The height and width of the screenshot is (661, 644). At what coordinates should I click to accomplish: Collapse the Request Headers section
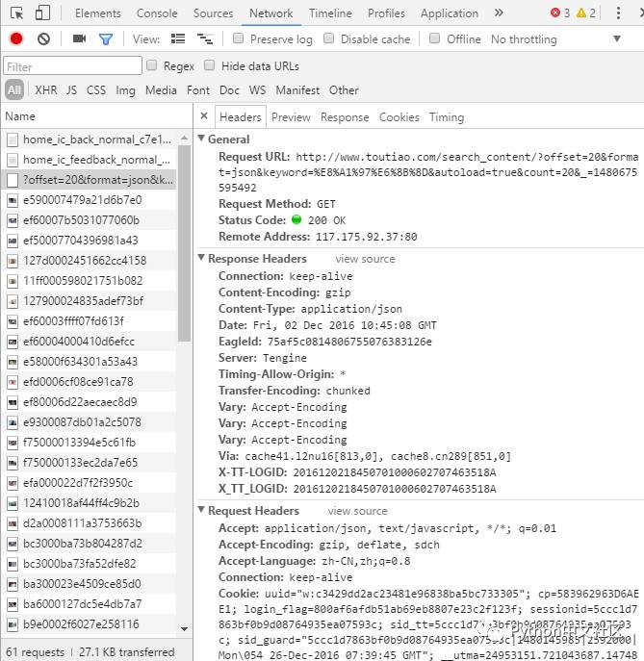[x=201, y=510]
